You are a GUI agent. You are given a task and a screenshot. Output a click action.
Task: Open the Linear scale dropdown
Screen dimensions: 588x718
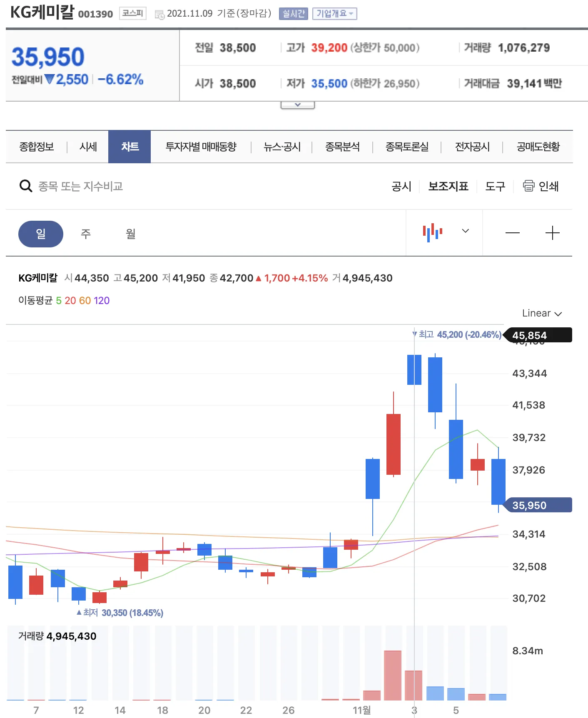coord(542,313)
